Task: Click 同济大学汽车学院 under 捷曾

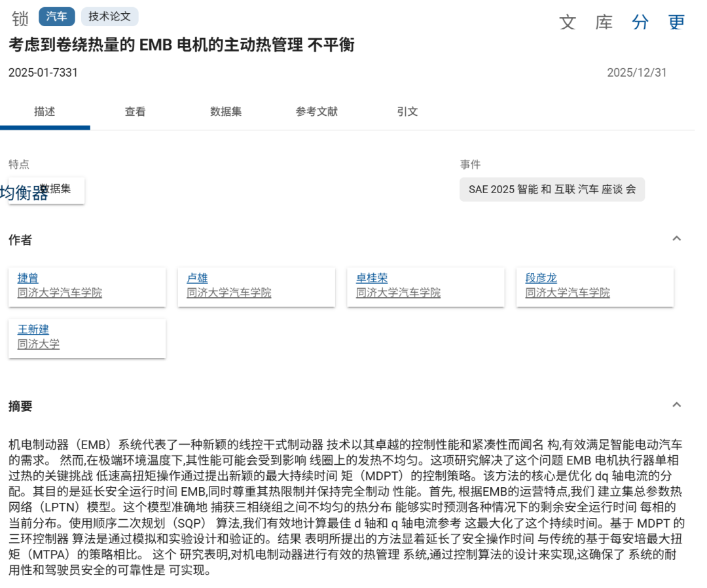Action: [60, 293]
